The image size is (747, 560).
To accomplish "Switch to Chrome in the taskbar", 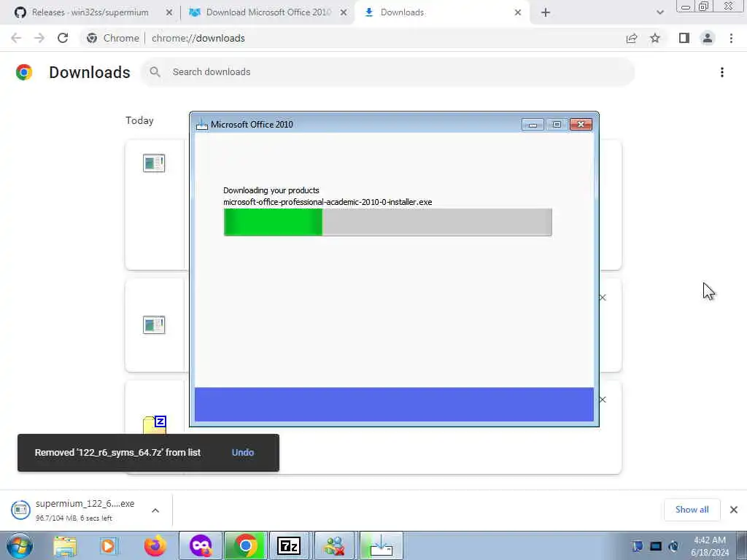I will point(245,545).
